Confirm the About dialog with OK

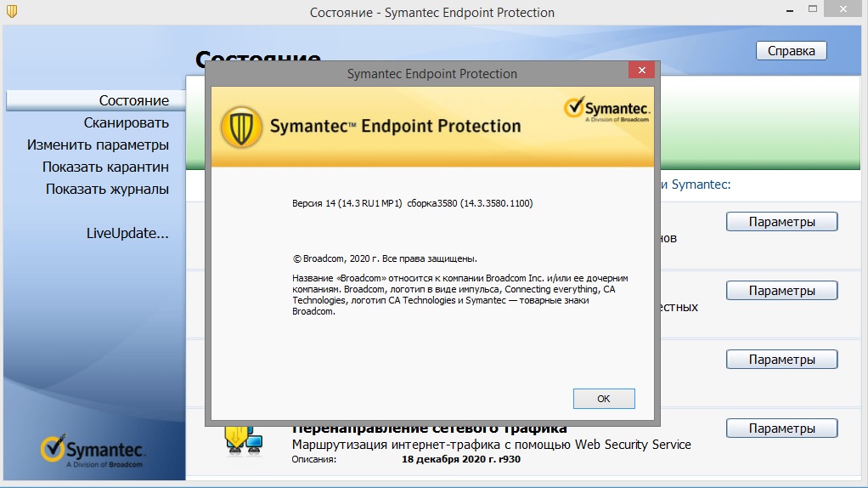click(604, 399)
